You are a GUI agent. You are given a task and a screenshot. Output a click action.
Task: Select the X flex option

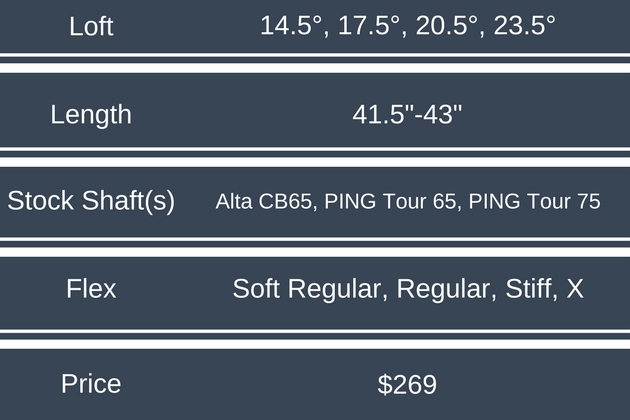(575, 289)
